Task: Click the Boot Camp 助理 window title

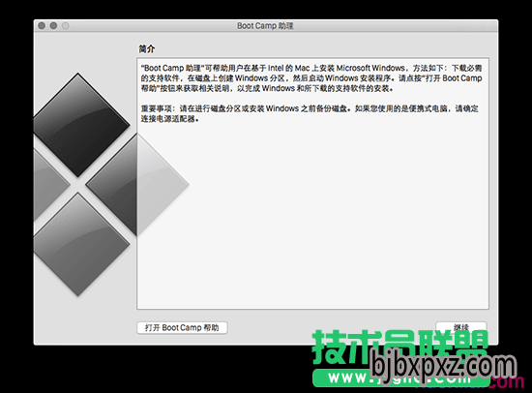Action: [265, 26]
